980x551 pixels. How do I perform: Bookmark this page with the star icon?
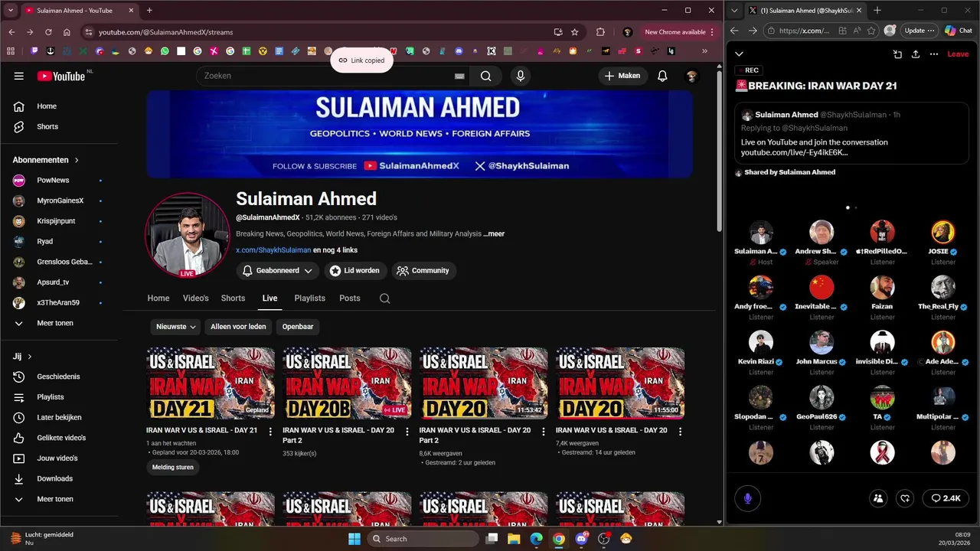click(x=574, y=32)
